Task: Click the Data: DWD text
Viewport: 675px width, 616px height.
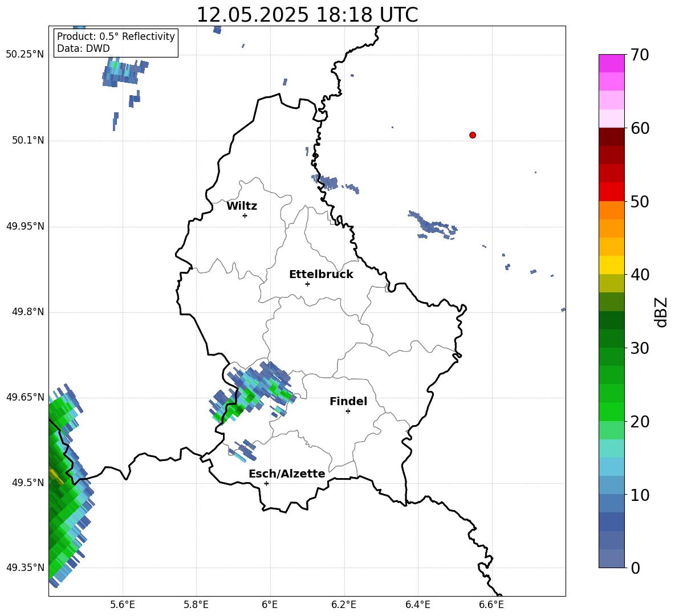Action: pos(83,48)
